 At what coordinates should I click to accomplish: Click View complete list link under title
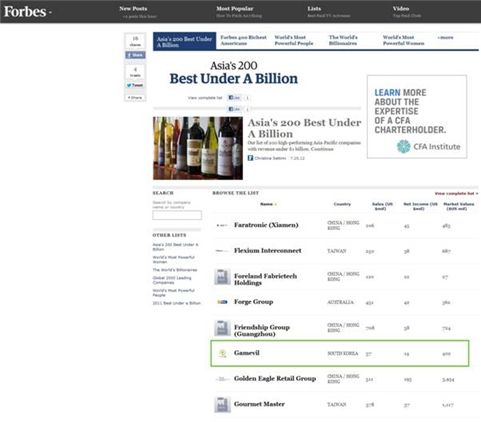(205, 98)
